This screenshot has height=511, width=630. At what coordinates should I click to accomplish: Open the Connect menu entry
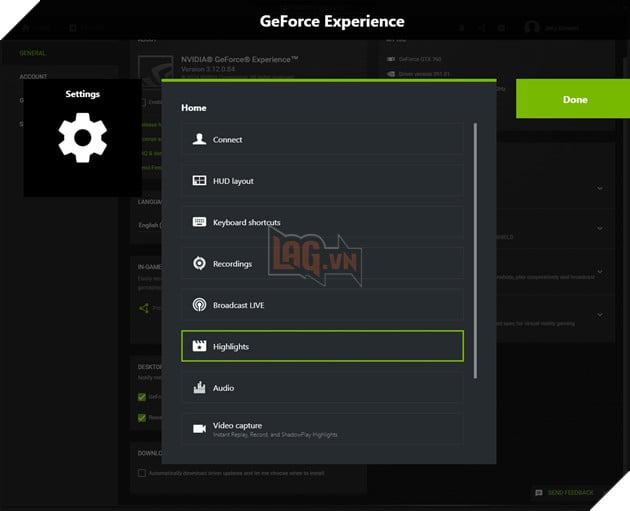pyautogui.click(x=322, y=139)
